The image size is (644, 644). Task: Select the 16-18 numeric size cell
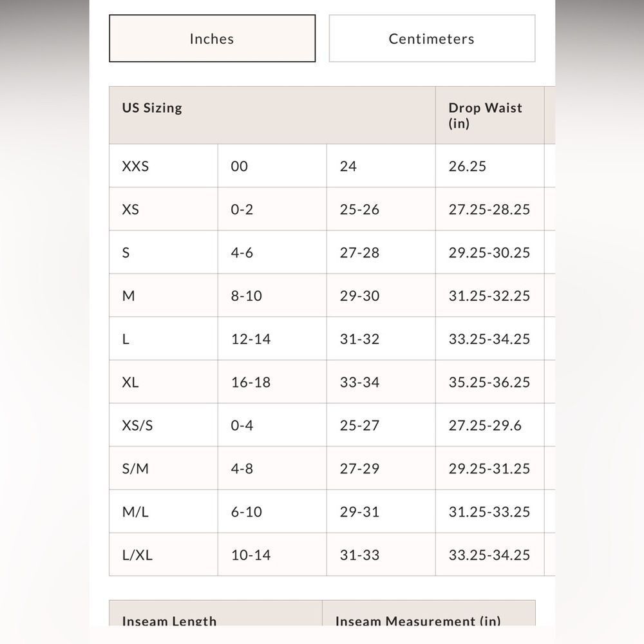[251, 382]
